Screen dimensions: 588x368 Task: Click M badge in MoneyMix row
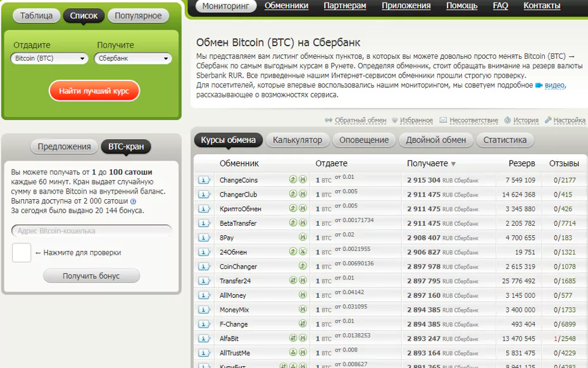303,309
